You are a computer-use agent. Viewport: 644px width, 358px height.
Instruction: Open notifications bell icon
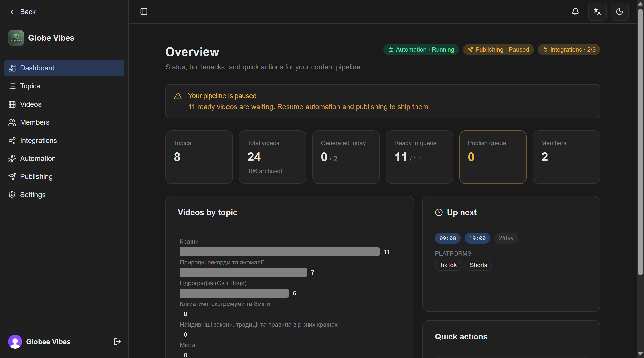point(575,12)
